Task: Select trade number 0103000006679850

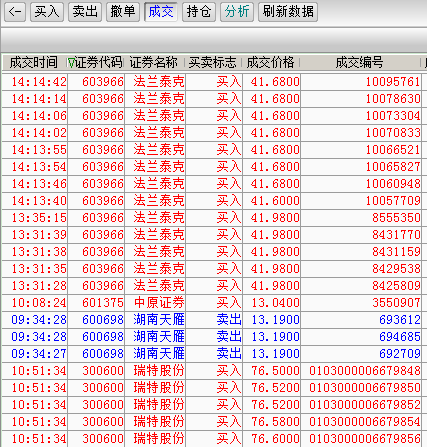Action: click(x=365, y=388)
